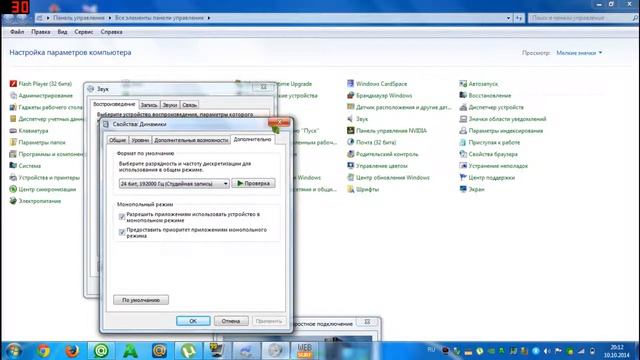This screenshot has width=640, height=360.
Task: Open the 24 бит, 192000 Гц format dropdown
Action: click(174, 184)
